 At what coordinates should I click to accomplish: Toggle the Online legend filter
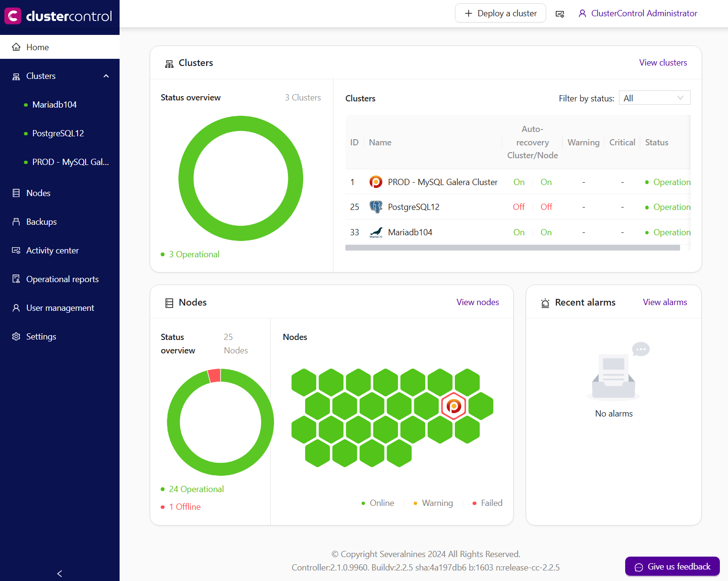click(378, 503)
